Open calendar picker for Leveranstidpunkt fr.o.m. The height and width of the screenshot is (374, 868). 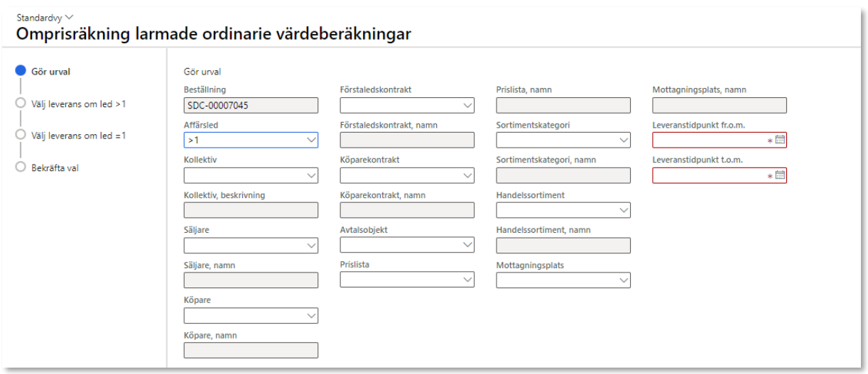780,141
